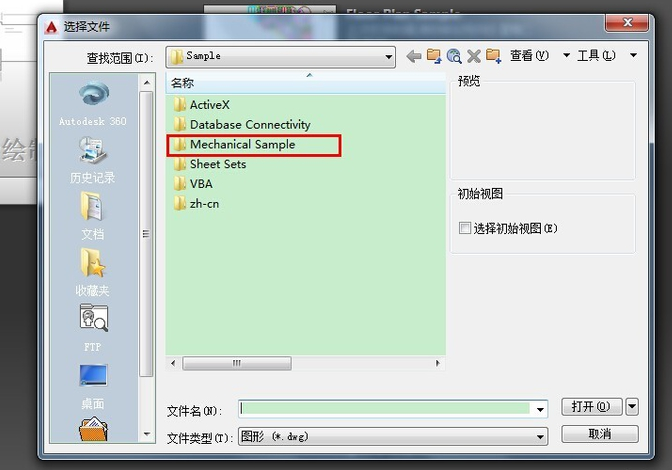Image resolution: width=672 pixels, height=470 pixels.
Task: Go up one folder level
Action: 434,56
